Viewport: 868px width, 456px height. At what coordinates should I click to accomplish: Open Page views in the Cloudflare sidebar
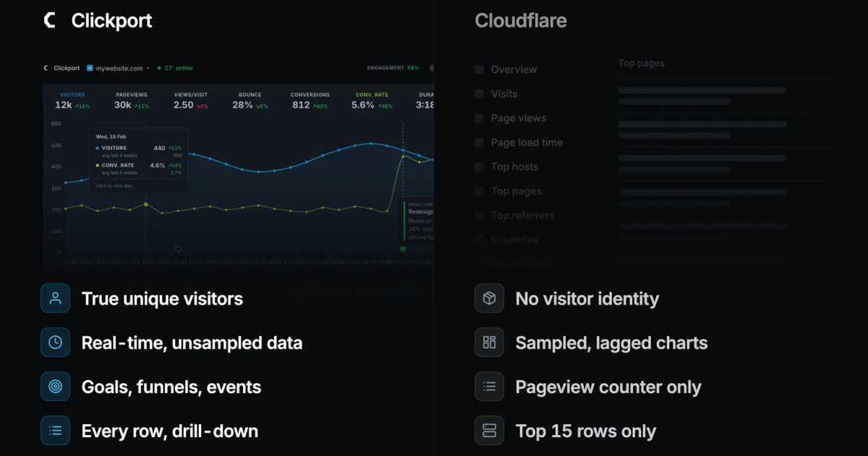point(519,118)
